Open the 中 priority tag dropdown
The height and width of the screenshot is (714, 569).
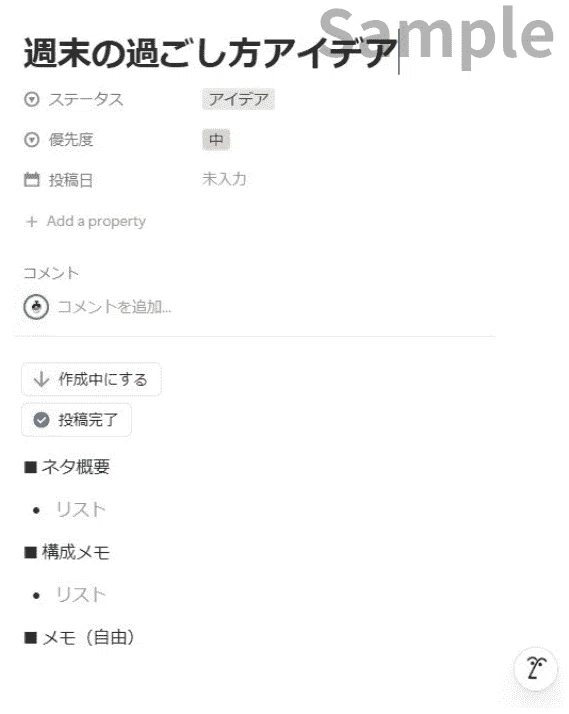click(216, 139)
